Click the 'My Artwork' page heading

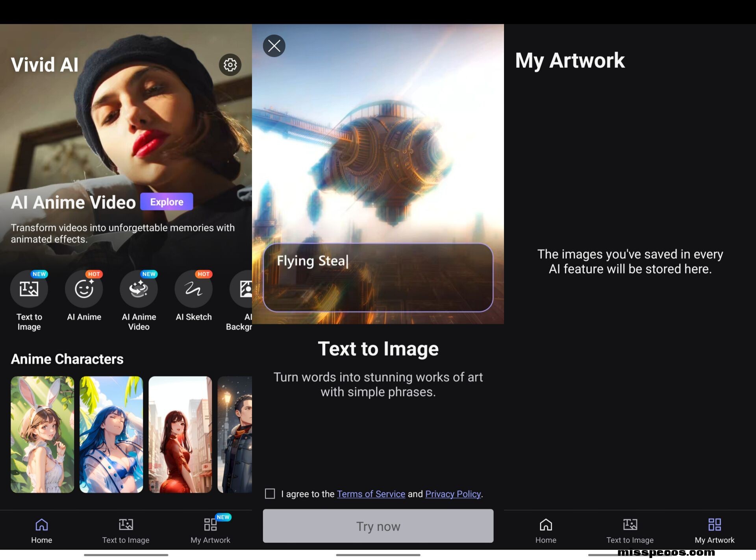(x=570, y=61)
